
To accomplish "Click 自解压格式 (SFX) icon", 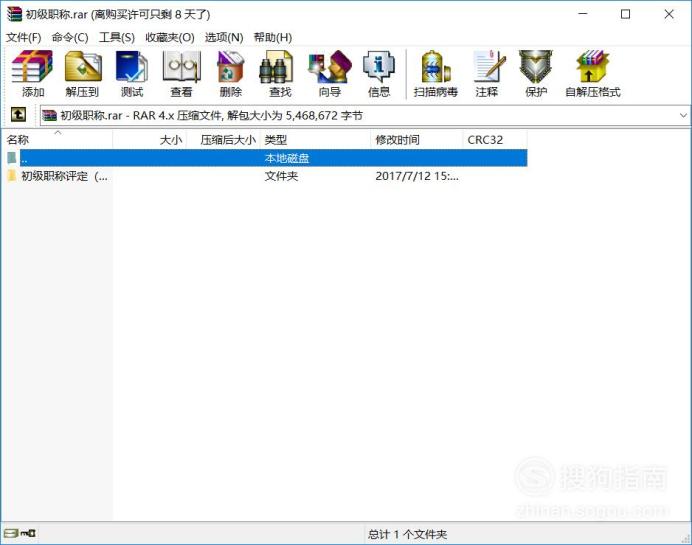I will click(593, 74).
